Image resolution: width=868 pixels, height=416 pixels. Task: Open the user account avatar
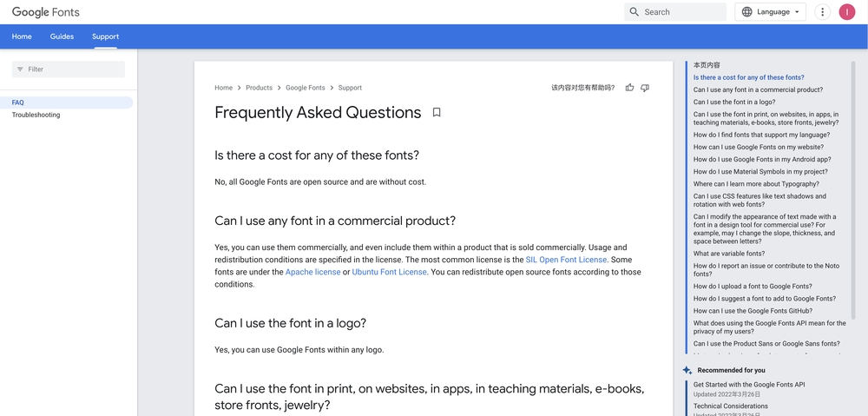pos(847,11)
